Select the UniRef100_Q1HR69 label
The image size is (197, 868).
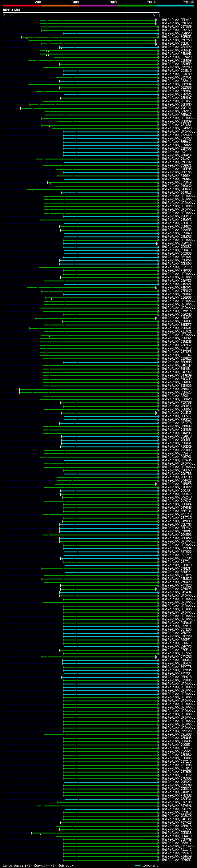click(177, 60)
